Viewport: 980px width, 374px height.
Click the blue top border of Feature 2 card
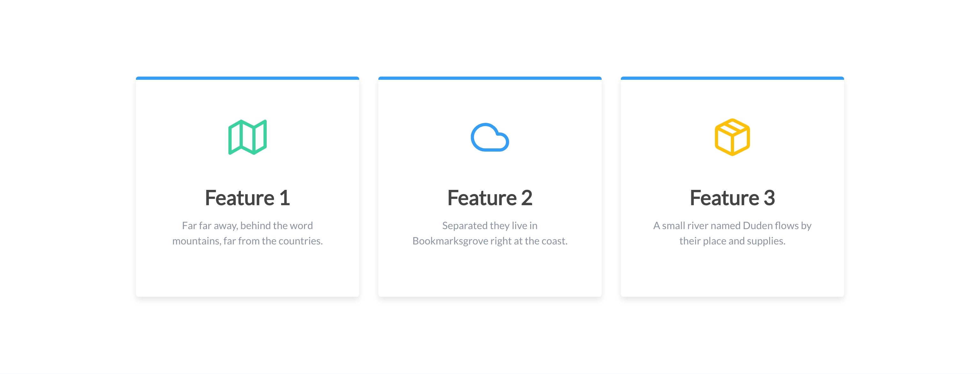[x=490, y=78]
